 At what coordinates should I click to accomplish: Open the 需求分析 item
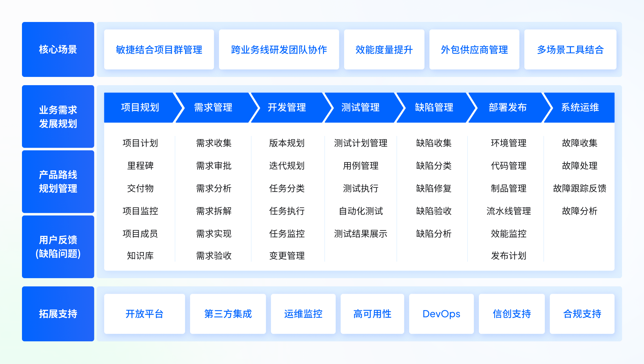pos(214,188)
